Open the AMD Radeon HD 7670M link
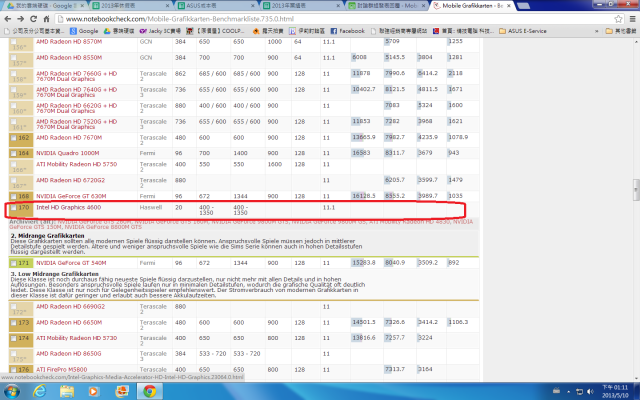640x400 pixels. click(x=69, y=138)
